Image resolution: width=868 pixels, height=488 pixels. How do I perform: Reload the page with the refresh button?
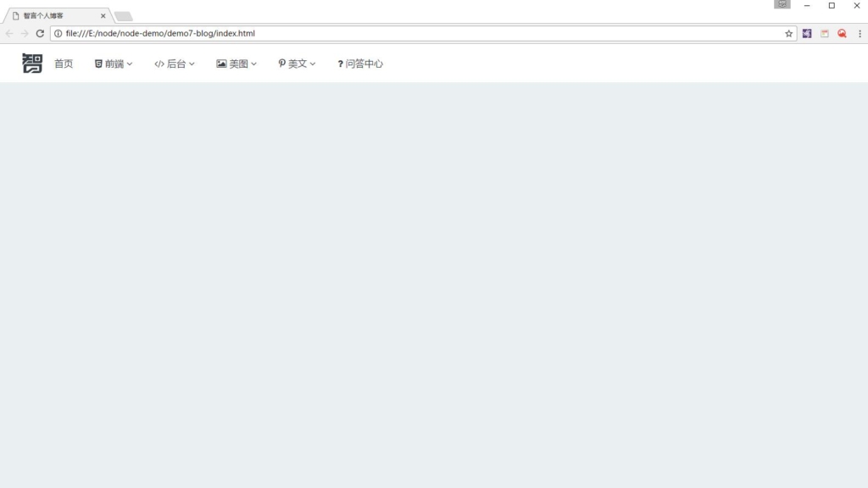40,33
